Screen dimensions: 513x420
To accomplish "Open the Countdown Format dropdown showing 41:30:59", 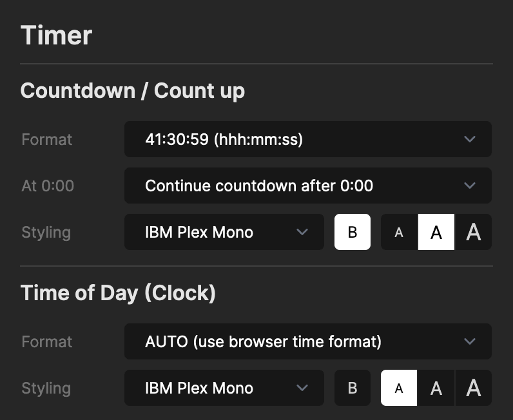I will coord(307,139).
